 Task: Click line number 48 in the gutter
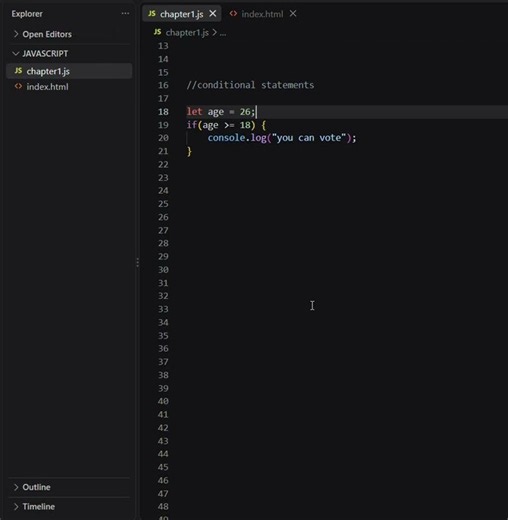[163, 506]
